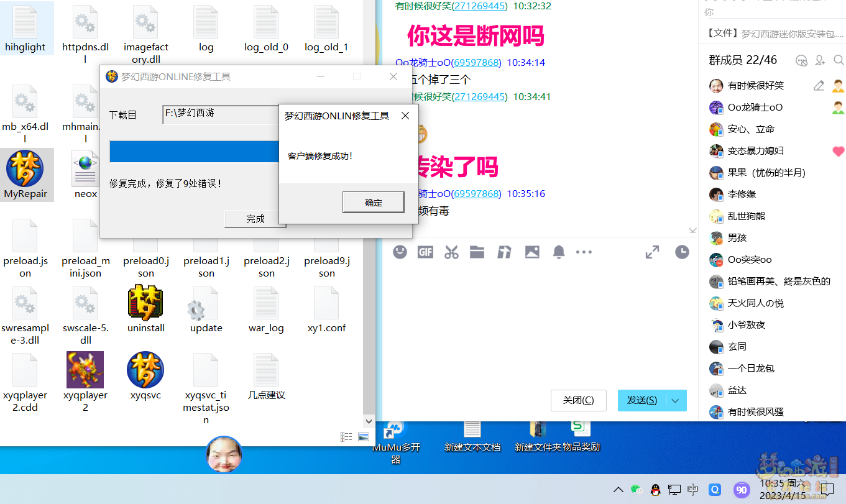This screenshot has width=846, height=504.
Task: Open the more options ellipsis in chat toolbar
Action: tap(584, 252)
